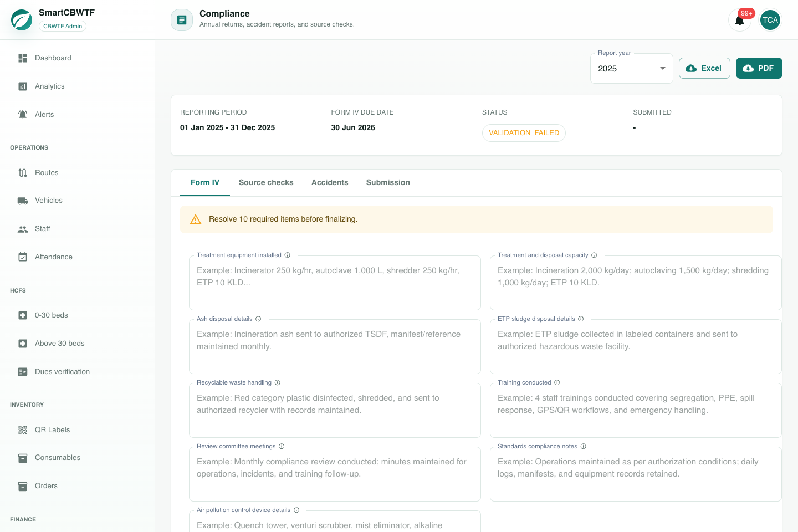798x532 pixels.
Task: Click the Standards compliance notes field
Action: (636, 474)
